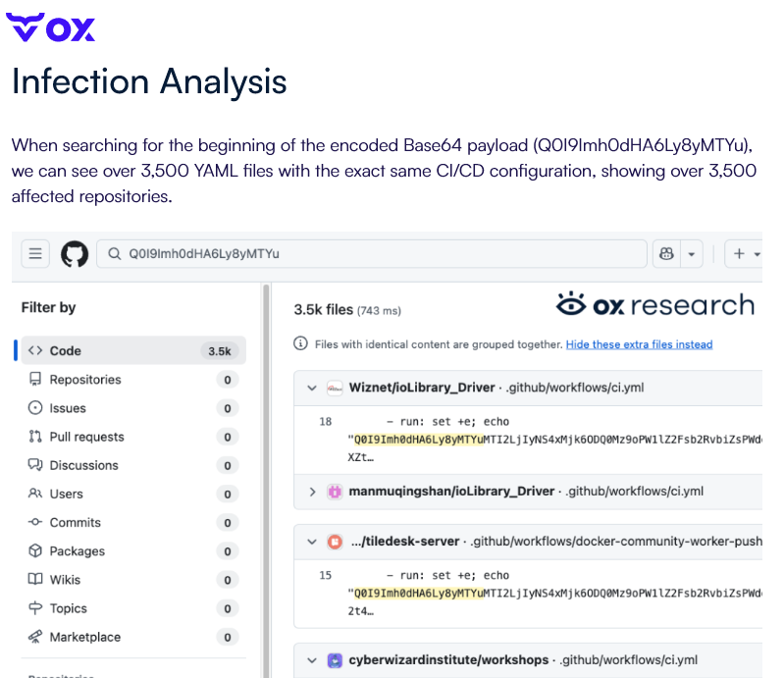
Task: Click the Repositories repo icon
Action: point(35,380)
